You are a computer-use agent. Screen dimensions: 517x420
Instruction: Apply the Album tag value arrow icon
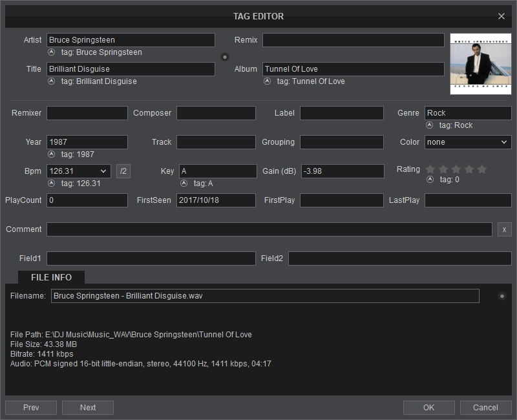coord(267,81)
